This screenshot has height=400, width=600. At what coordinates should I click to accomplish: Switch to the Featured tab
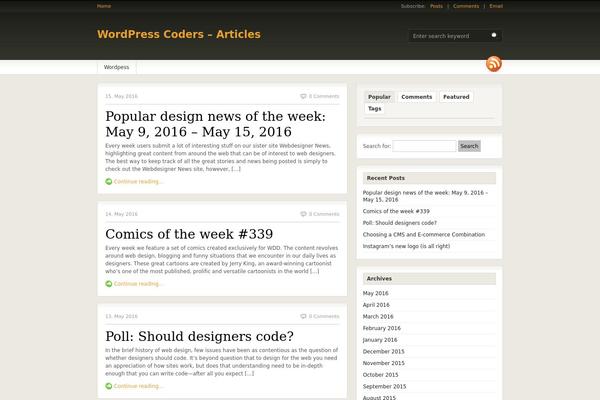pos(456,97)
